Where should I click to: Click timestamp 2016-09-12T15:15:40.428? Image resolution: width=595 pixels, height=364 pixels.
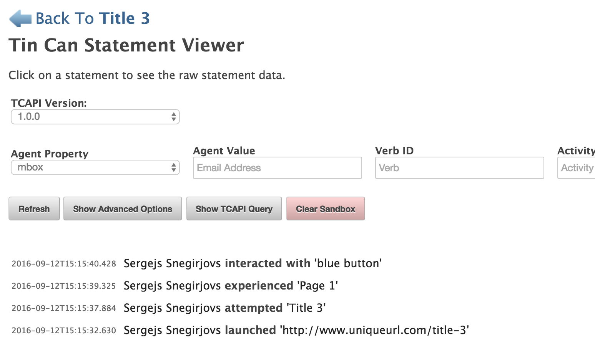(x=64, y=264)
